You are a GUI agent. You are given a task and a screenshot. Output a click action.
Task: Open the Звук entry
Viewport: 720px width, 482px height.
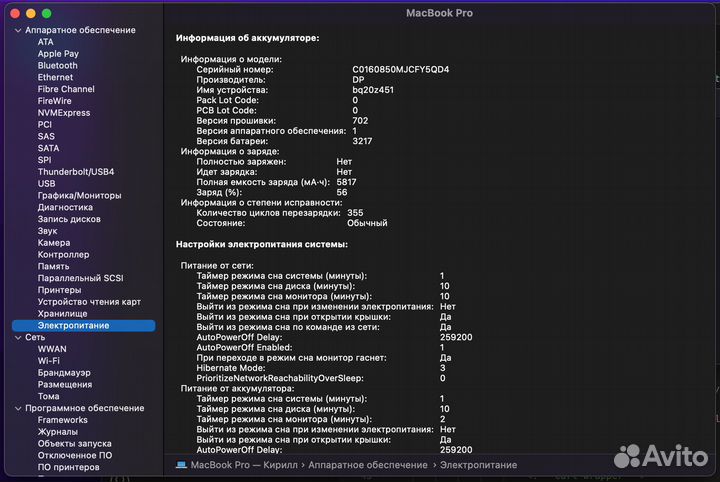[x=47, y=231]
